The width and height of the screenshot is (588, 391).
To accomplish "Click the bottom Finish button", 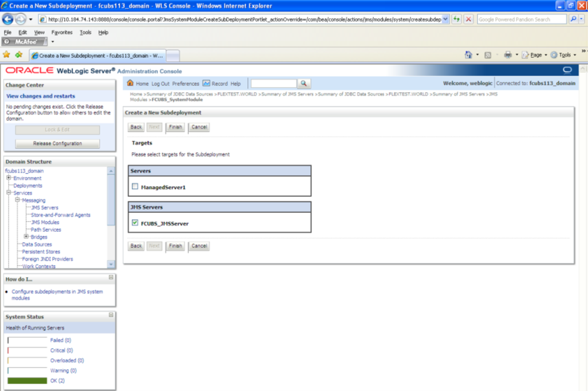I will [175, 246].
